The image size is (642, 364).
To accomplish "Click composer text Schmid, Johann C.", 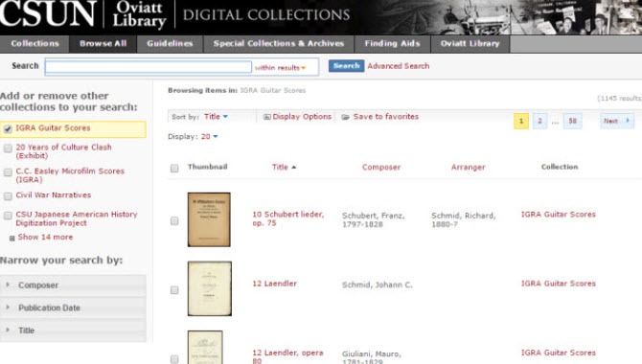I will 378,285.
